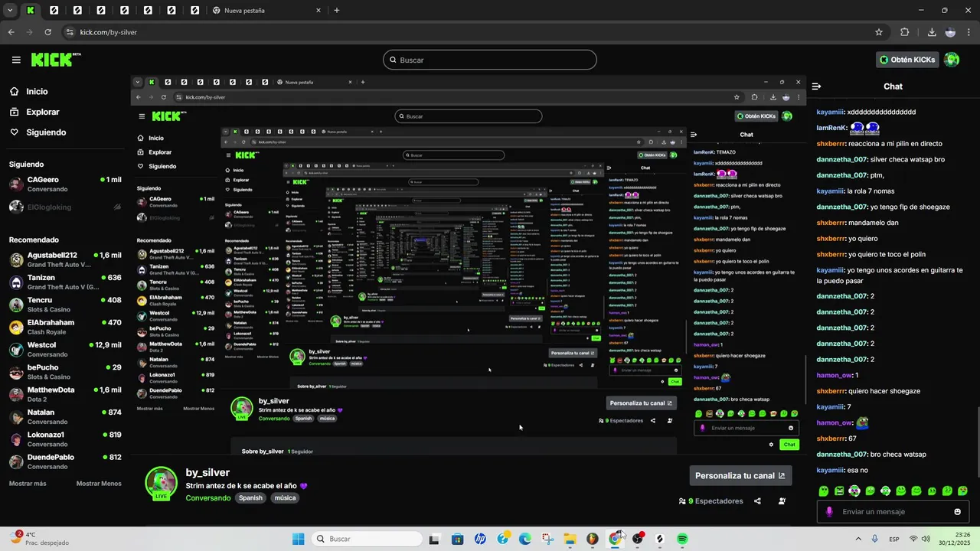
Task: Open Siguiendo in the sidebar
Action: point(38,132)
